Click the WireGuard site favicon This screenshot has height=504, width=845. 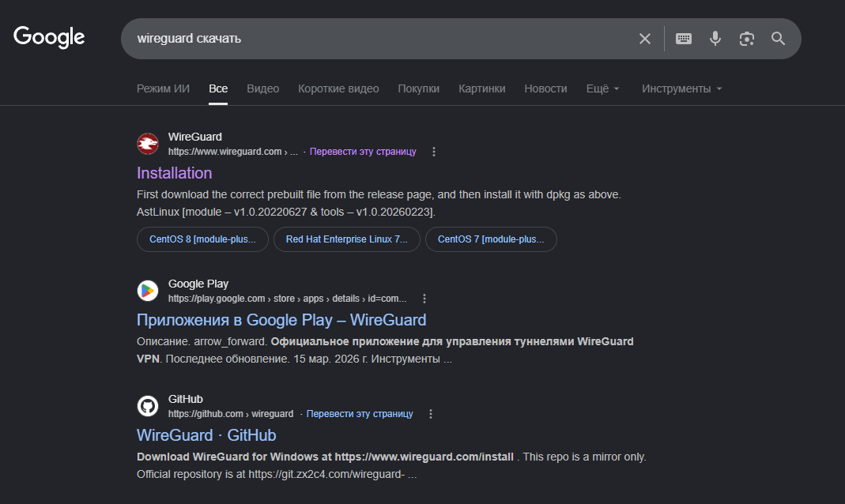coord(148,144)
